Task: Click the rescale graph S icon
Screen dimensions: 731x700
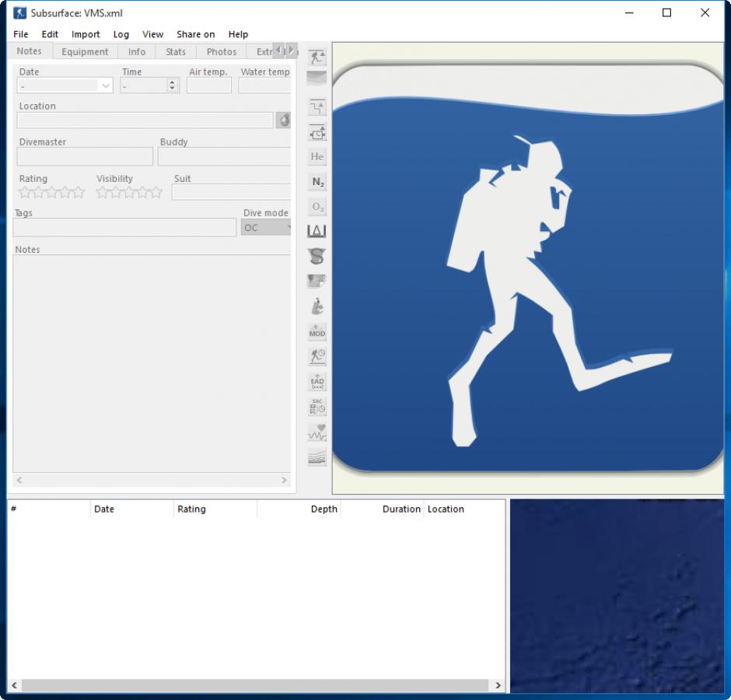Action: click(317, 256)
